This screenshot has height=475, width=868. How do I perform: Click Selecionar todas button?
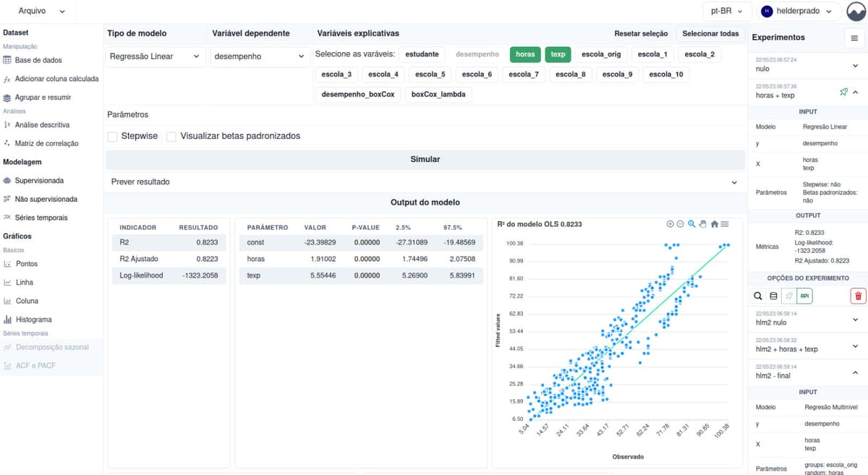(710, 34)
